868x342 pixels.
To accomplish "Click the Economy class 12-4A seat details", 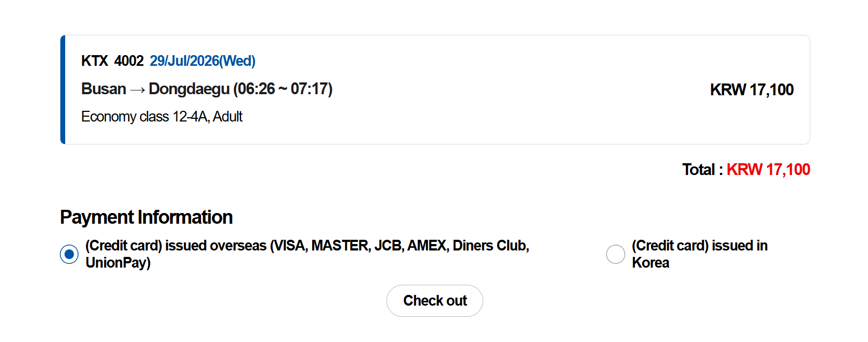I will [x=144, y=117].
